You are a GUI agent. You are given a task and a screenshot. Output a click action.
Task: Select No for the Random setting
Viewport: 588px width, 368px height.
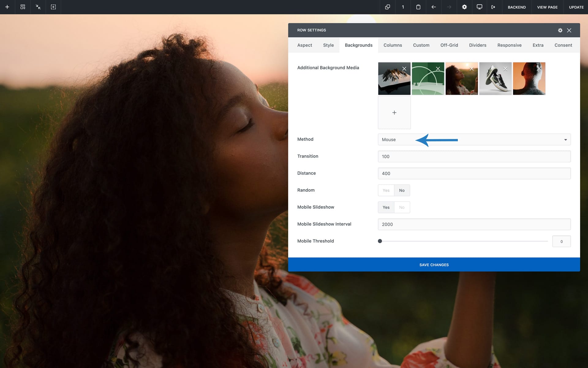401,190
